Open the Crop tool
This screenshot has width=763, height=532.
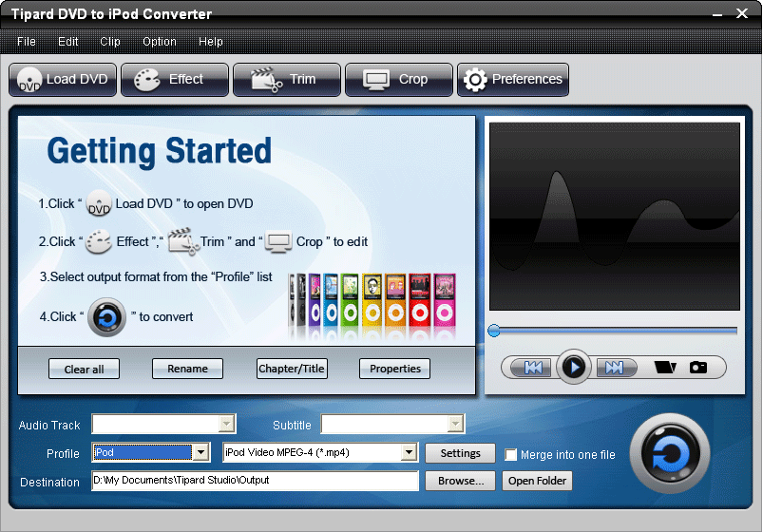click(399, 80)
